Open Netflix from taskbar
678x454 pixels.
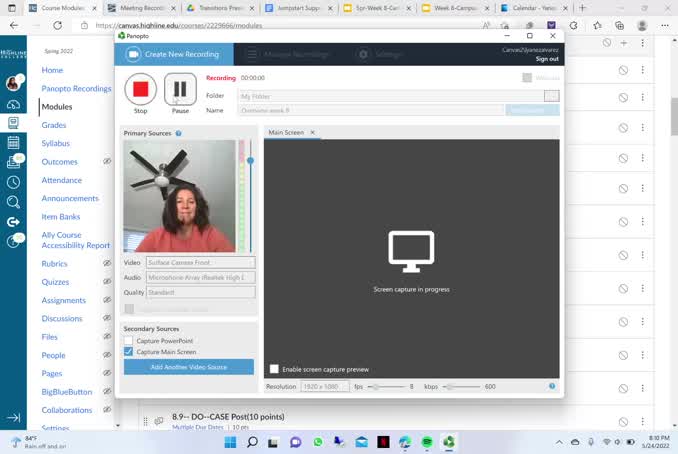point(383,442)
